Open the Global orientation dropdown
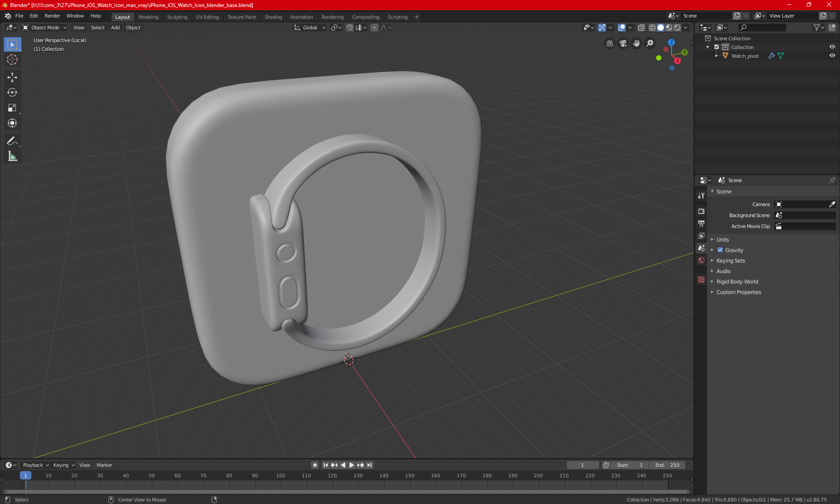 (310, 28)
